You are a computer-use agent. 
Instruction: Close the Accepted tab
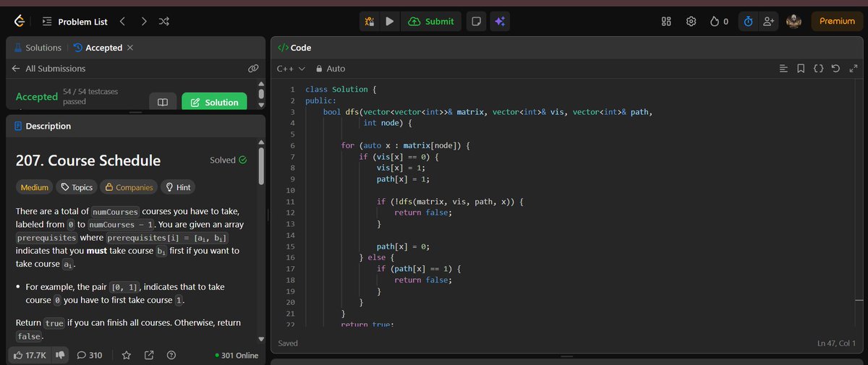coord(130,48)
